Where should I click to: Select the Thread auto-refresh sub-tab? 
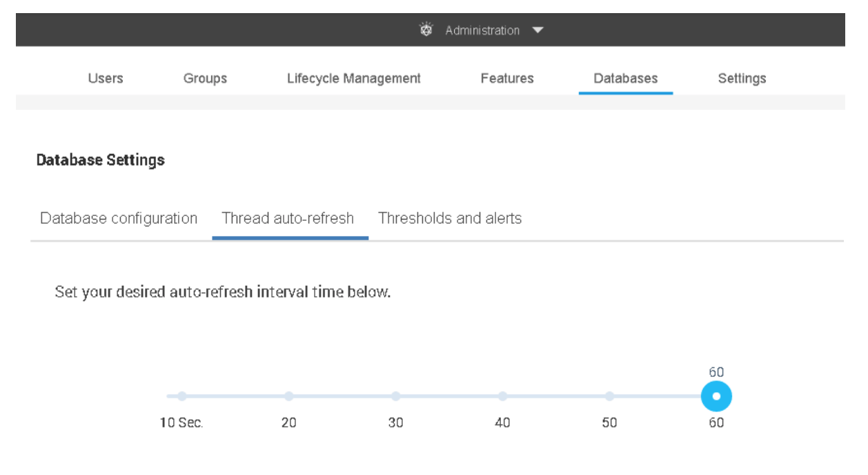(288, 218)
